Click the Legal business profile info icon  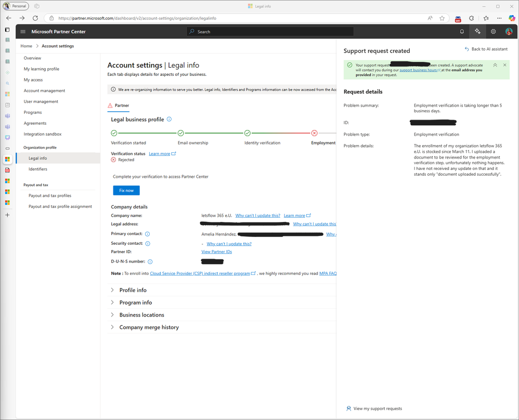(169, 119)
